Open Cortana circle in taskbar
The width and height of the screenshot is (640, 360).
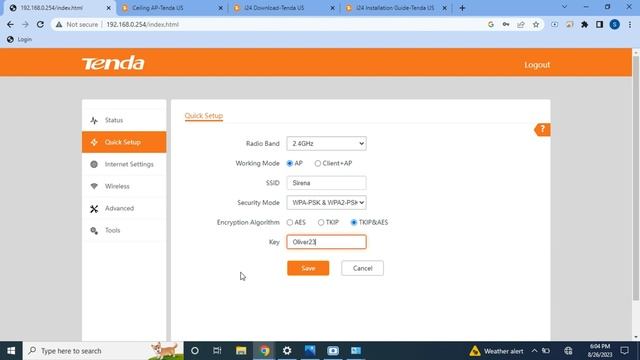point(195,351)
